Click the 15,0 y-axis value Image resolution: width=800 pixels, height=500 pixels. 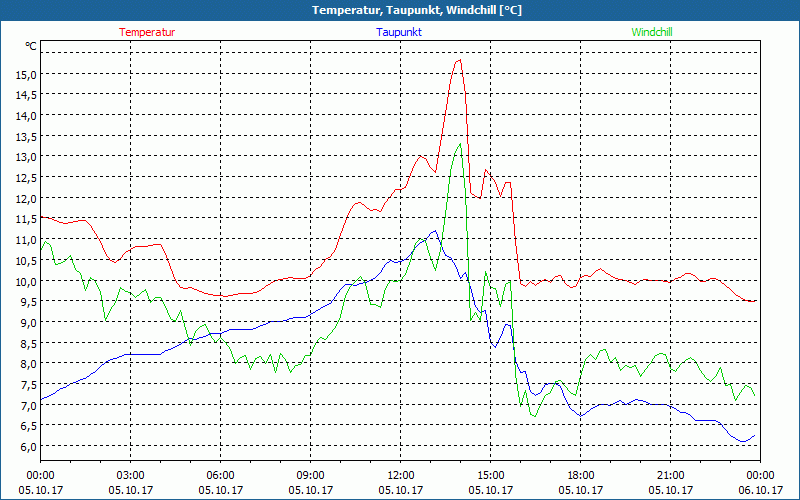pos(26,74)
